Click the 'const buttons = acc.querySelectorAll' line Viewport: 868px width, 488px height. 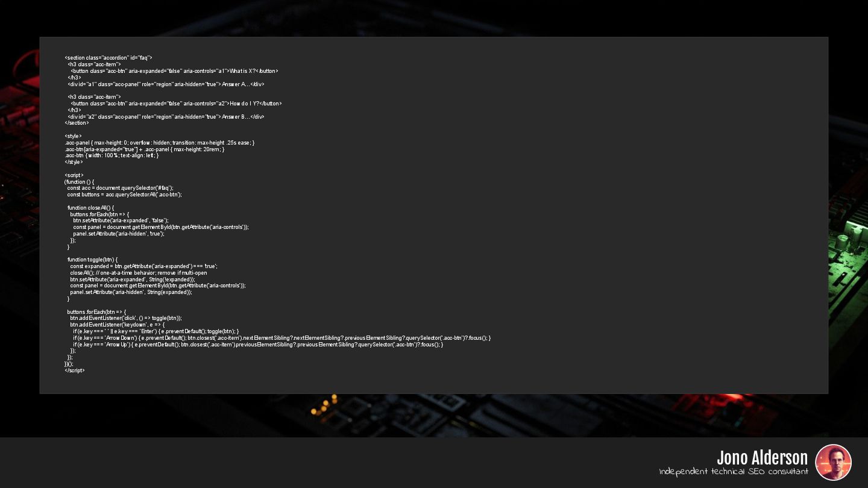pos(124,195)
